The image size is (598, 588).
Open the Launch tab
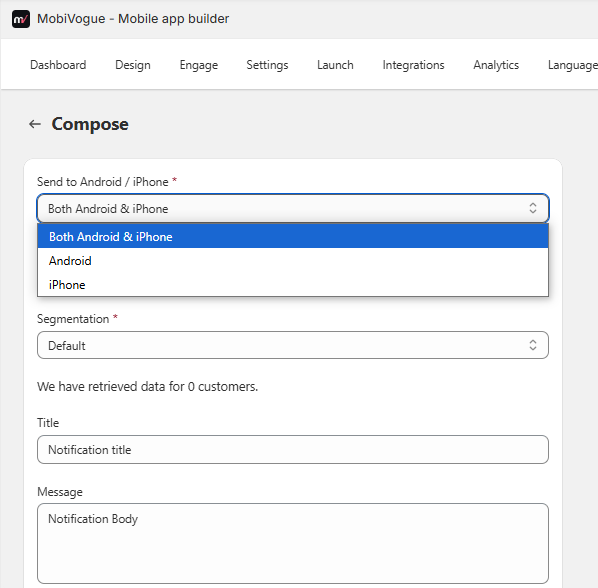click(x=335, y=65)
